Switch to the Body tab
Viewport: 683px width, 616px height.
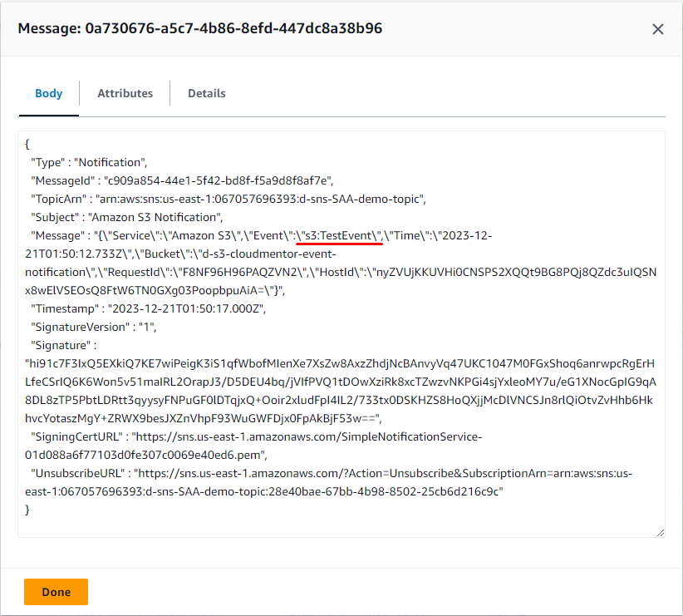(48, 94)
